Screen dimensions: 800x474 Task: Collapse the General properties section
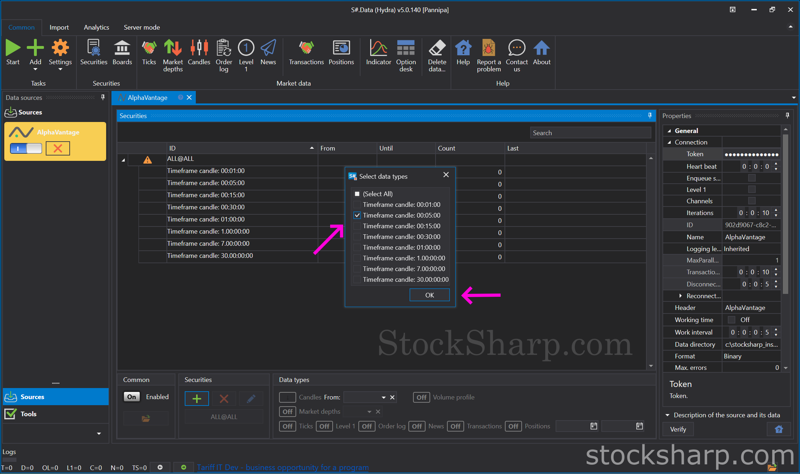[670, 131]
